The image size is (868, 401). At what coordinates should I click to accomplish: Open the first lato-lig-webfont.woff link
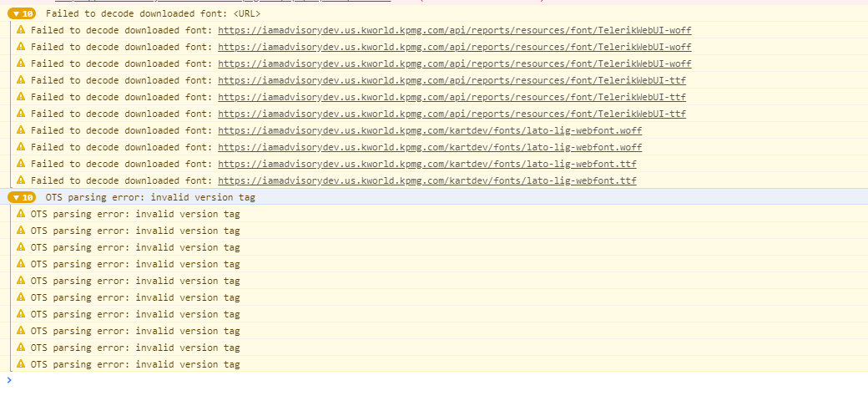(430, 130)
